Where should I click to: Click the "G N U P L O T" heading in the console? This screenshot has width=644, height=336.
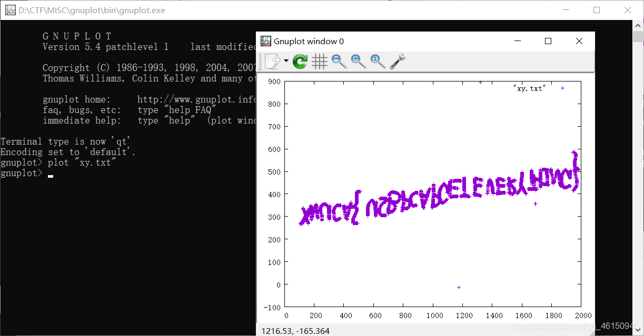click(x=77, y=36)
